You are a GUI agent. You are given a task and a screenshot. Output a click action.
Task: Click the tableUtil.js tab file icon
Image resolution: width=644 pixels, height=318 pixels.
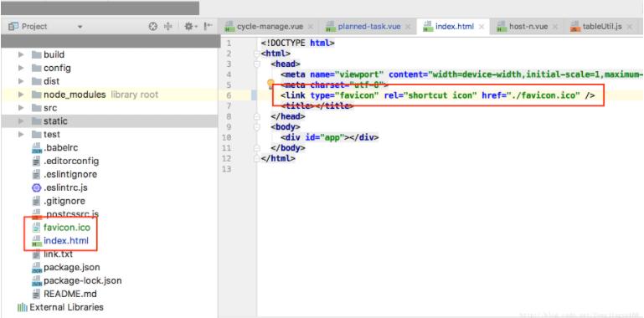coord(575,27)
